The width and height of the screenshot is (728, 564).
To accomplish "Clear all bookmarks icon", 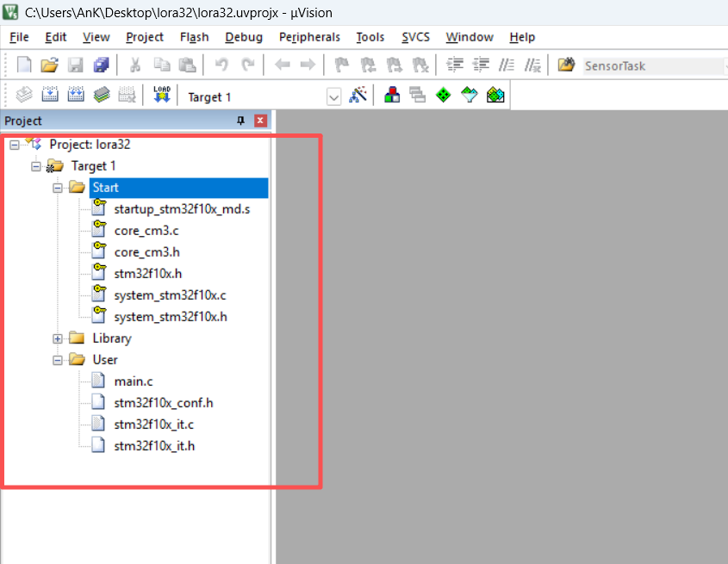I will click(420, 65).
